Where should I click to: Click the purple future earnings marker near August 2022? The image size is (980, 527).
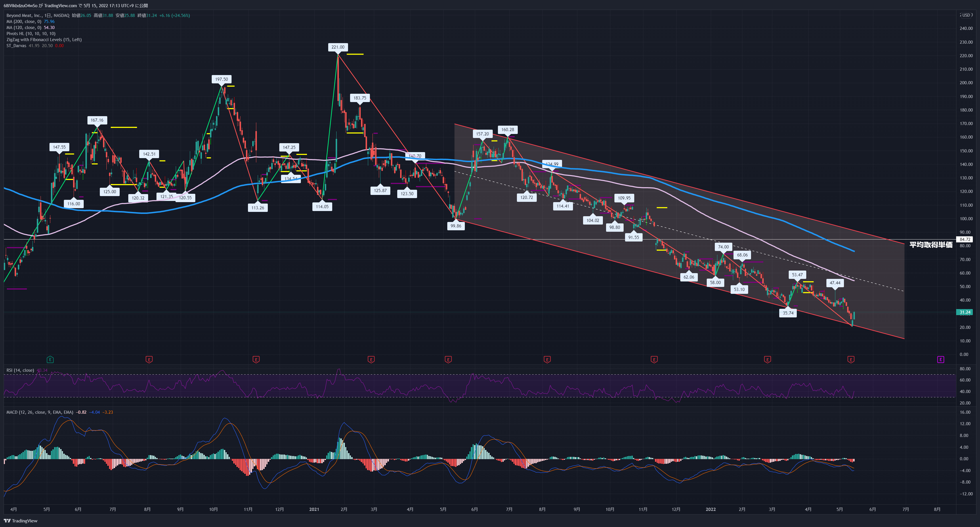(940, 359)
